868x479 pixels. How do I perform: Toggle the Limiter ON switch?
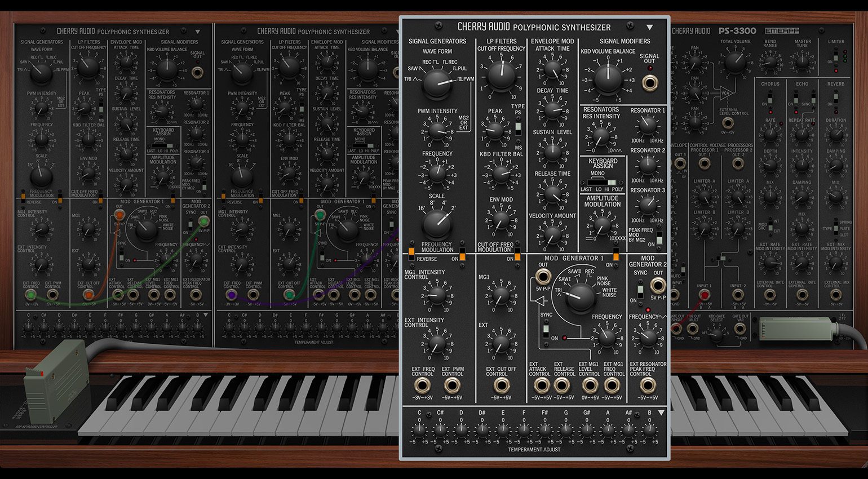[836, 57]
